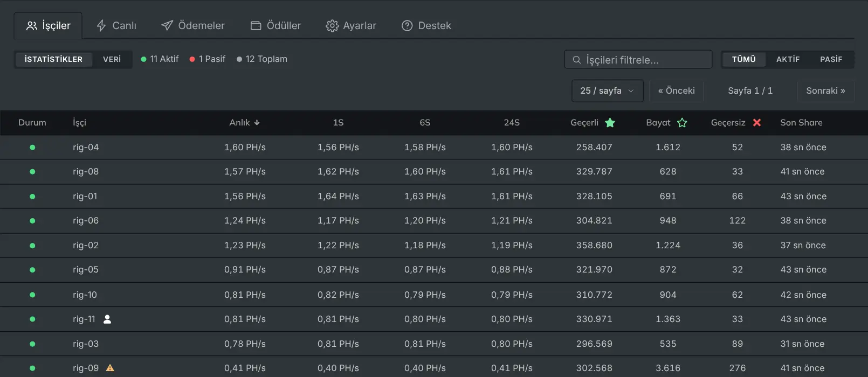Viewport: 868px width, 377px height.
Task: Sort by the 6S column header
Action: pos(425,123)
